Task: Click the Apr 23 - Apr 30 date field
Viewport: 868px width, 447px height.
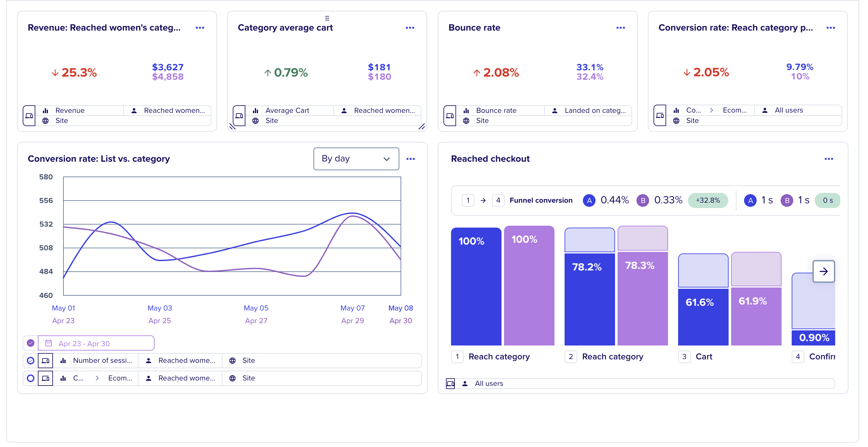Action: [96, 343]
